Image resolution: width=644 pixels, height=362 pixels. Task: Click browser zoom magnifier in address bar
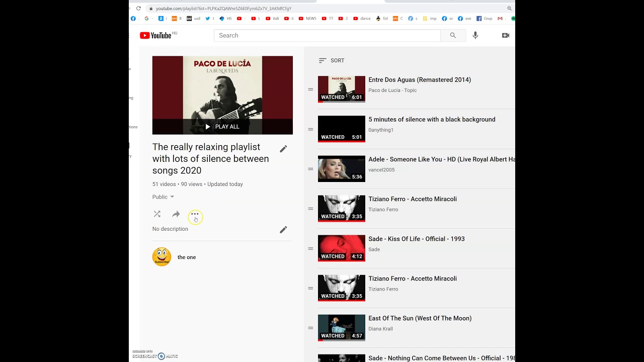pos(509,9)
